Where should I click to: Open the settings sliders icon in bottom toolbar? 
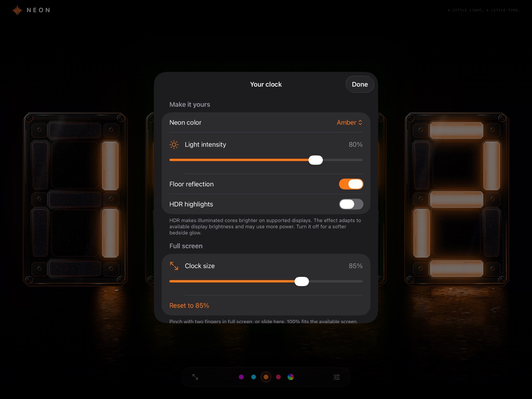tap(337, 377)
